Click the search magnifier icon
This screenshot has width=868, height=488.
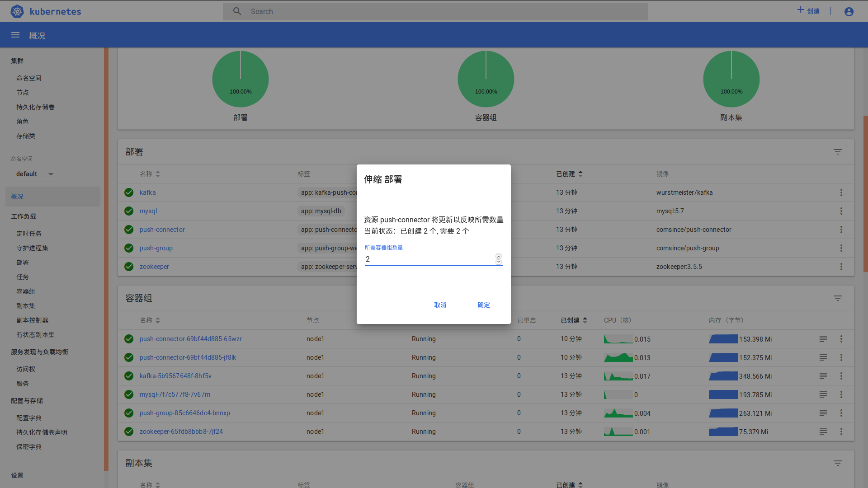point(237,11)
